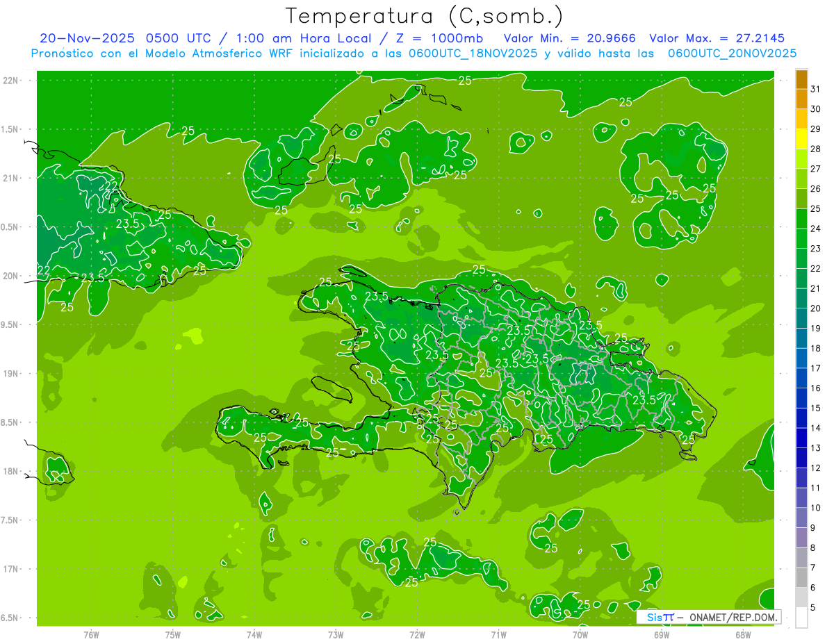
Task: Click the 72W longitude axis label
Action: [x=417, y=634]
